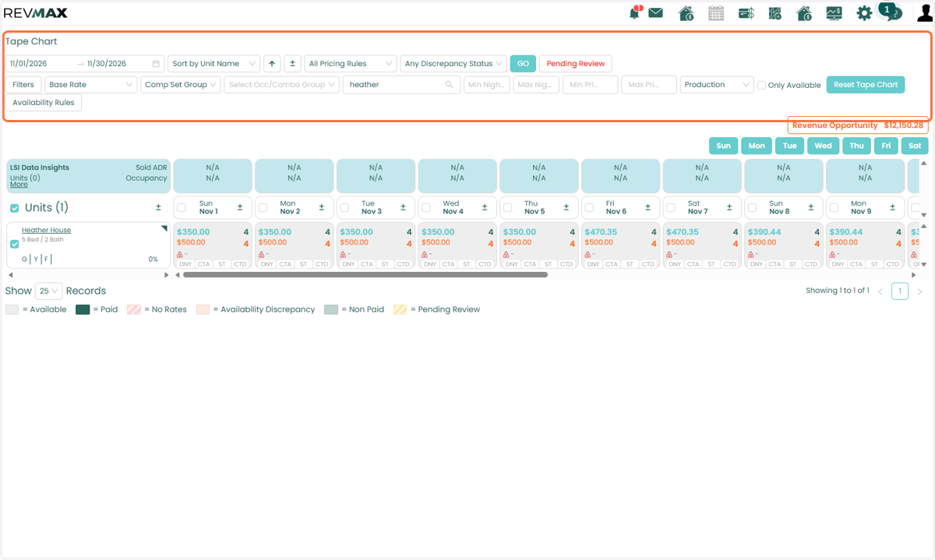
Task: Open the mail envelope icon
Action: [655, 12]
